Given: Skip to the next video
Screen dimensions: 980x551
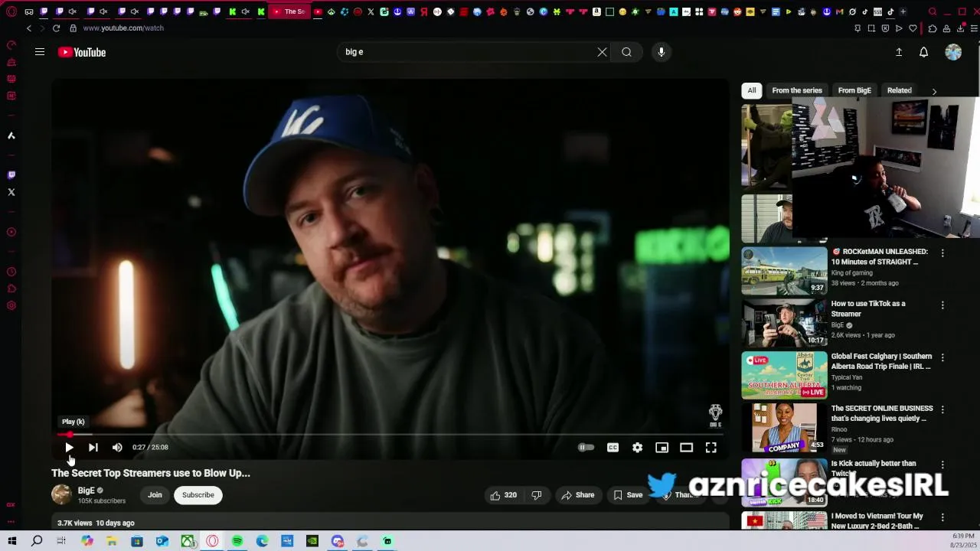Looking at the screenshot, I should click(93, 448).
